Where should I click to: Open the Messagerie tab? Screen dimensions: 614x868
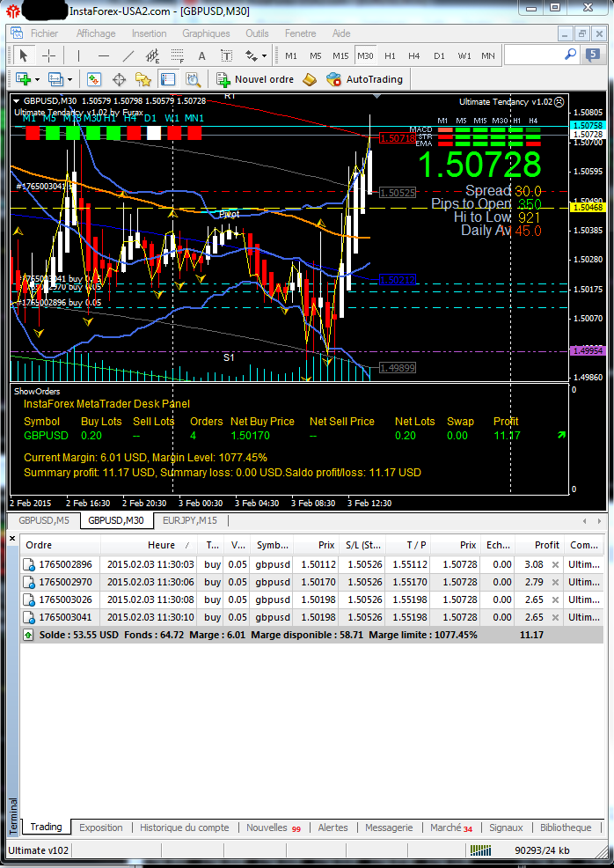click(389, 828)
